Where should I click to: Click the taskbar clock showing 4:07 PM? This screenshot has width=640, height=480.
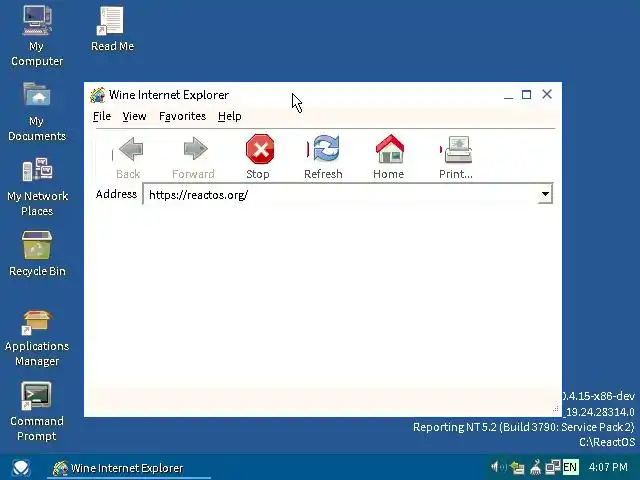coord(608,467)
